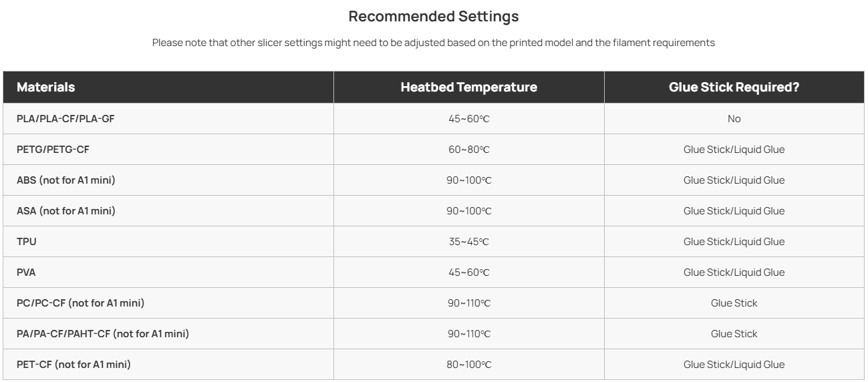
Task: Select the TPU material row label
Action: click(x=27, y=242)
